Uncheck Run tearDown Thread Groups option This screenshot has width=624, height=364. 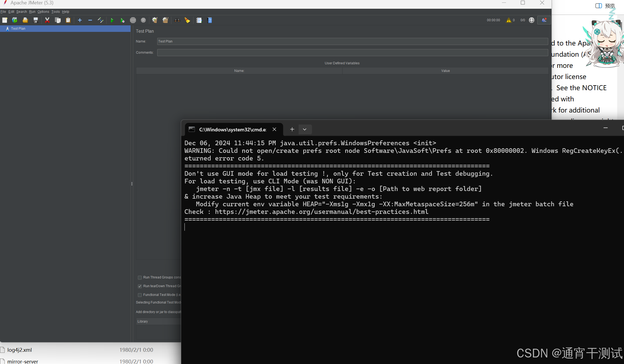click(140, 286)
